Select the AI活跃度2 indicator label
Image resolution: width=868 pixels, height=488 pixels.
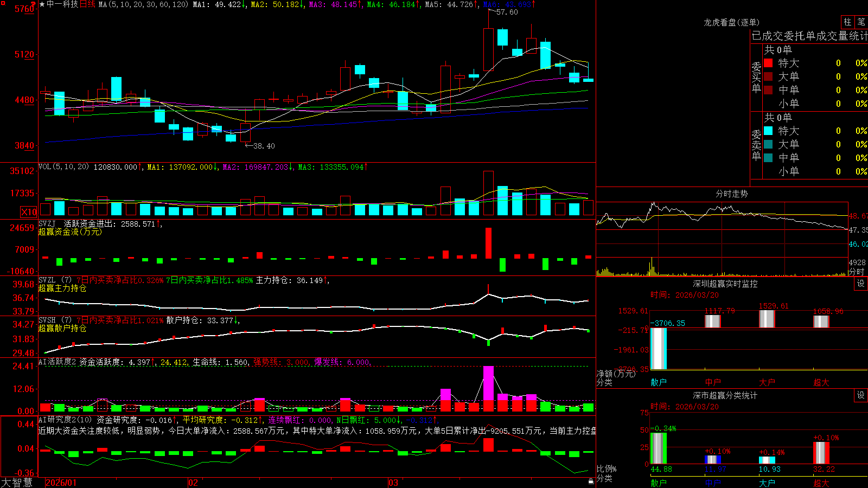tap(58, 362)
